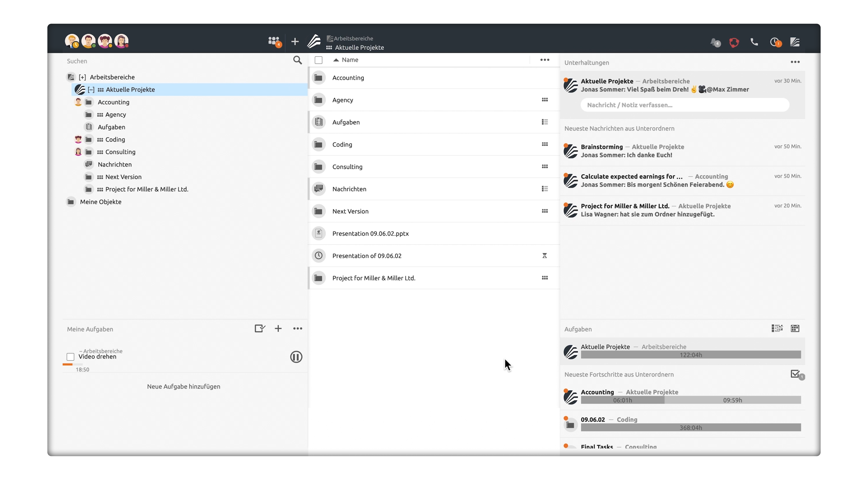The image size is (868, 504).
Task: Expand the Arbeitsbereiche root node
Action: (x=82, y=77)
